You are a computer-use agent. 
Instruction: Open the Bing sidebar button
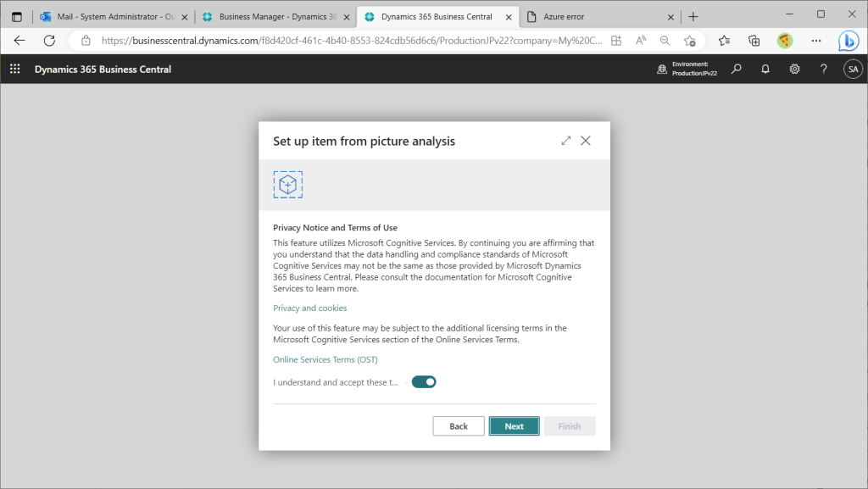[848, 41]
